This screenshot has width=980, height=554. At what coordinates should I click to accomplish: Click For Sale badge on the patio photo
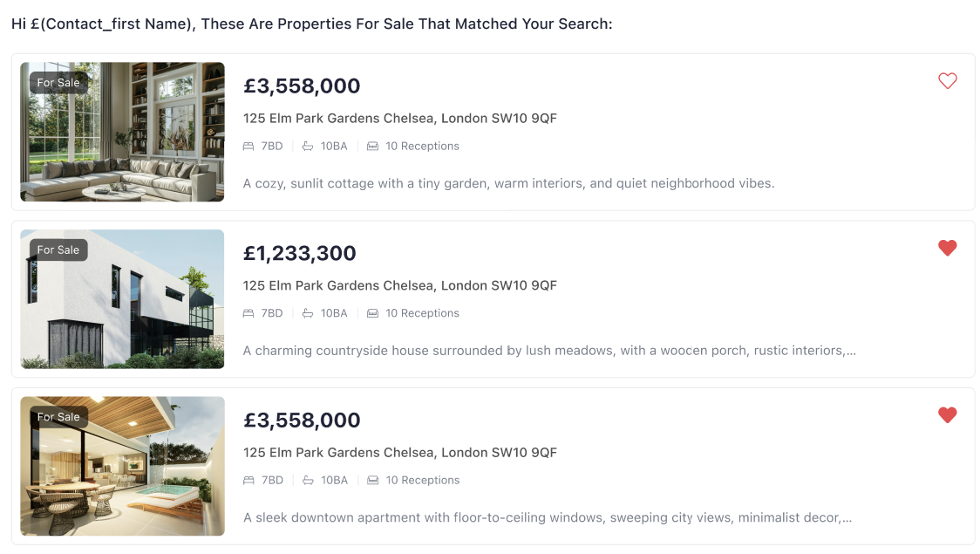[x=58, y=417]
